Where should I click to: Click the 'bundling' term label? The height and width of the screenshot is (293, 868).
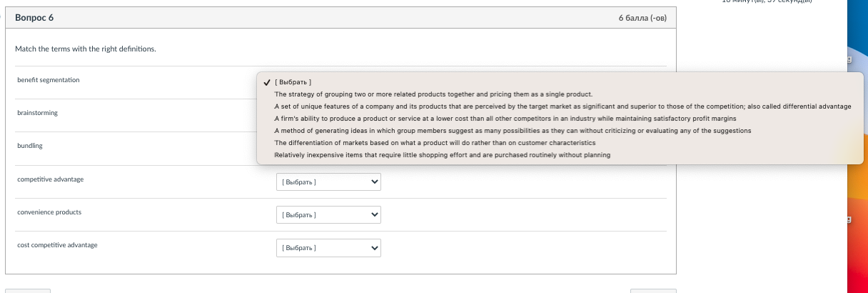pos(30,146)
